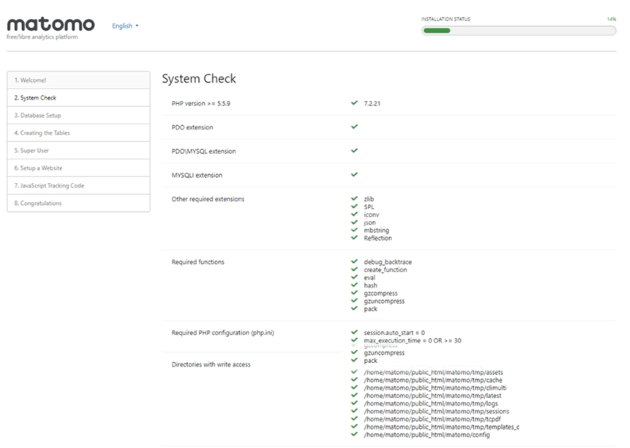
Task: Click the Directories with write access label
Action: point(211,364)
